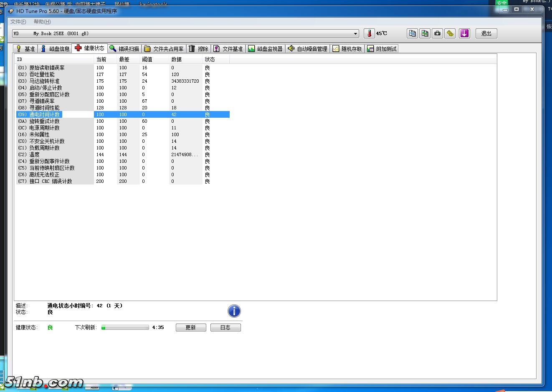The width and height of the screenshot is (552, 392).
Task: Click the 退出 exit button
Action: coord(486,33)
